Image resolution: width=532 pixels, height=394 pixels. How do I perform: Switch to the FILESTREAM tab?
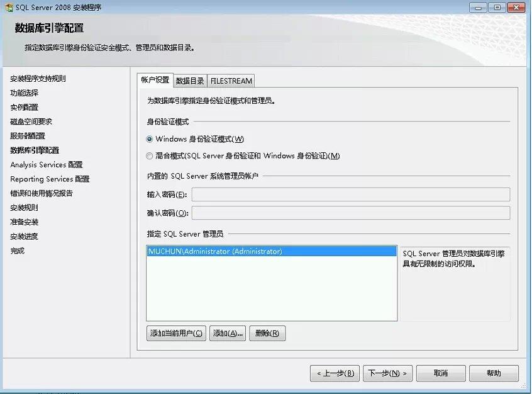point(231,81)
